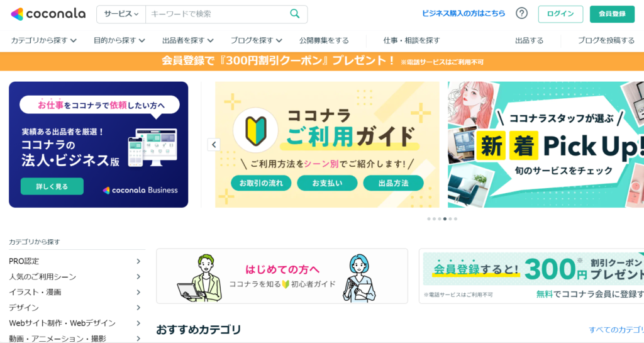Click the 会員登録 button
The image size is (644, 343).
[612, 14]
